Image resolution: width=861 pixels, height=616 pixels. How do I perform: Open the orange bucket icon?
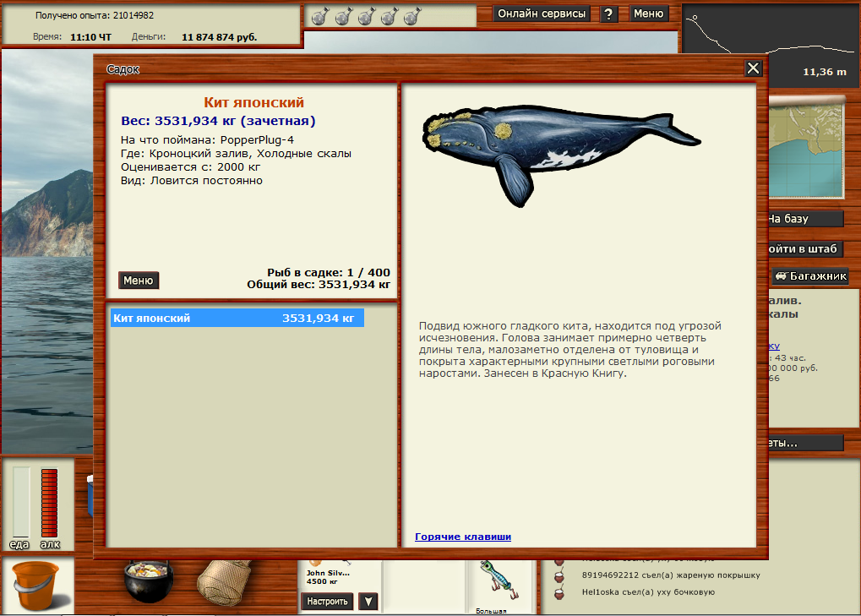35,586
